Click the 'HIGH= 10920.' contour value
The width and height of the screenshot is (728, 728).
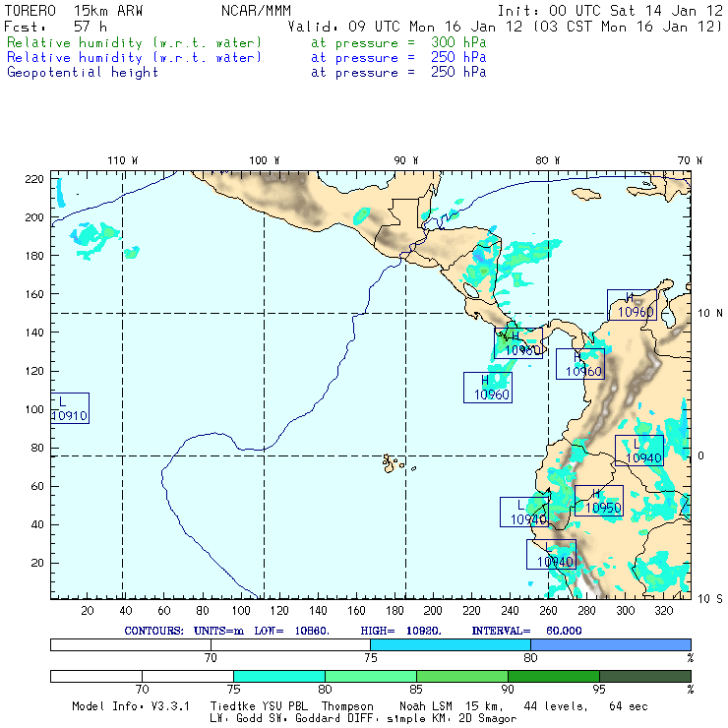(401, 631)
